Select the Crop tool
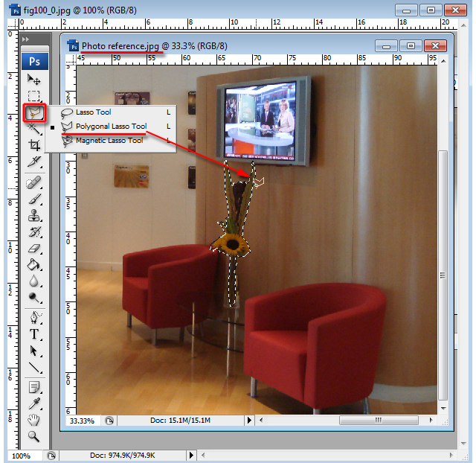 [x=34, y=145]
